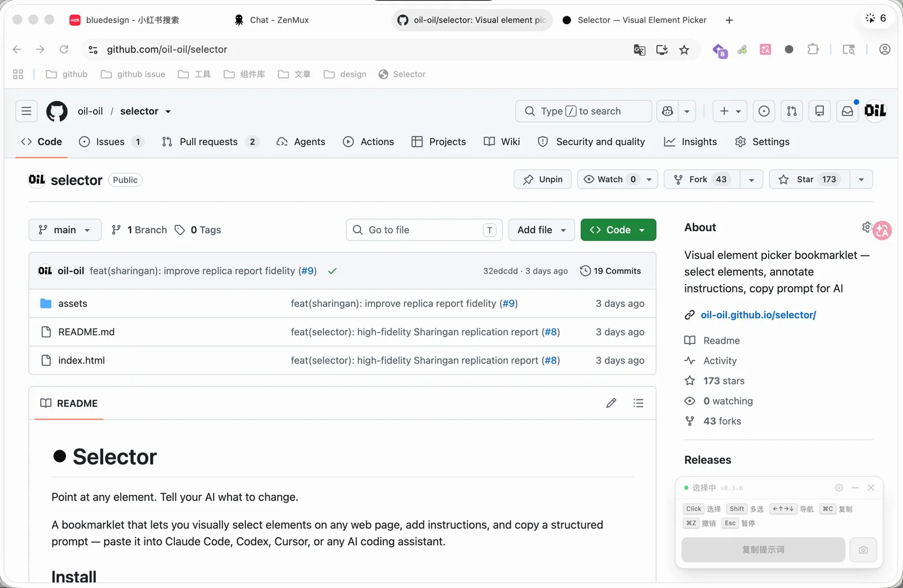
Task: Open the Actions tab
Action: coord(369,142)
